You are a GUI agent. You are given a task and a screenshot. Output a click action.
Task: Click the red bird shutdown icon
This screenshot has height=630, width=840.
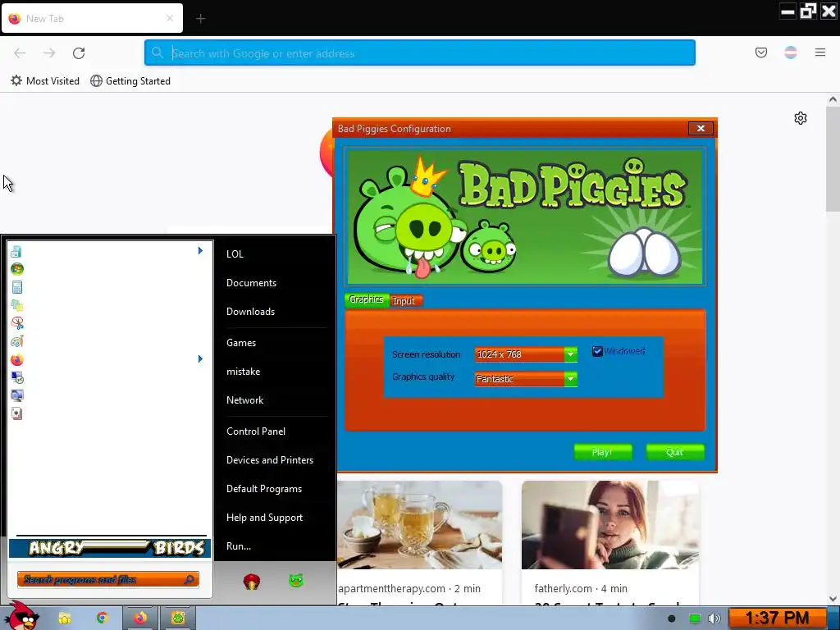pos(252,581)
